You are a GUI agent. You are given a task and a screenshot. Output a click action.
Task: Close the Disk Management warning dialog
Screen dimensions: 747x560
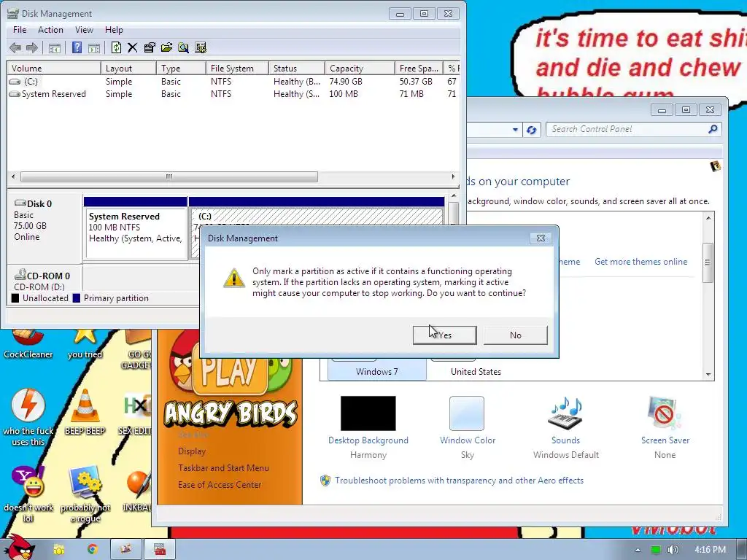[x=541, y=238]
